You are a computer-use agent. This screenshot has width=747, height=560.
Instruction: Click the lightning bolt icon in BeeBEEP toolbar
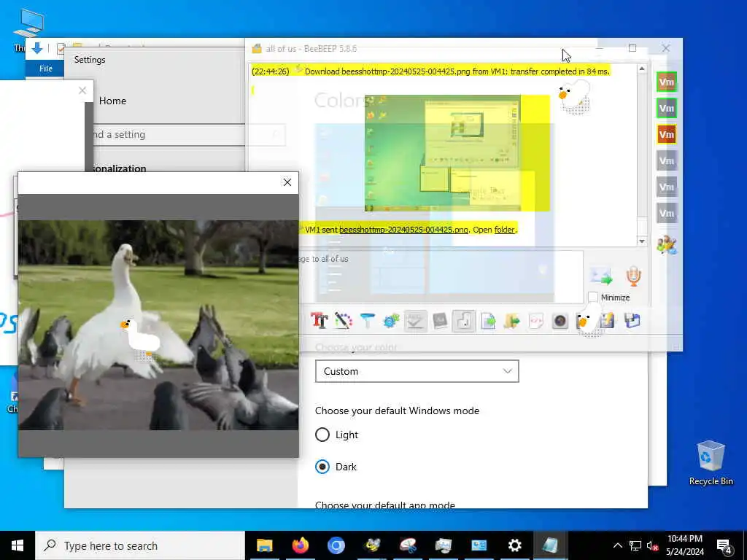click(608, 321)
